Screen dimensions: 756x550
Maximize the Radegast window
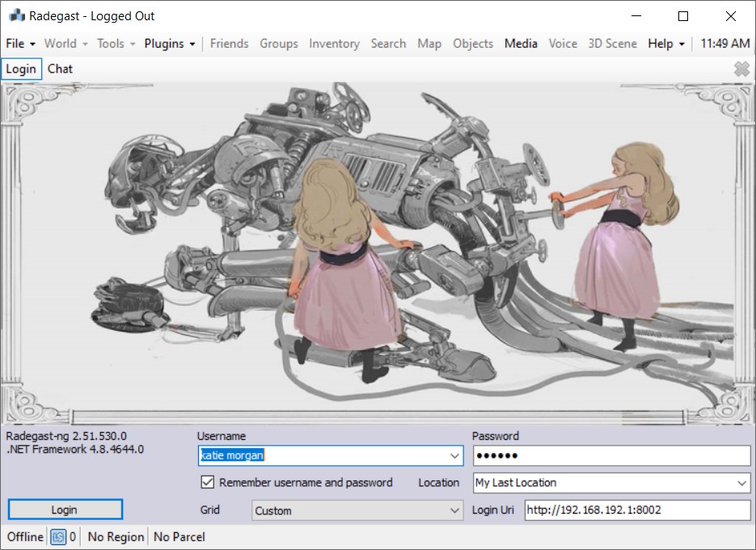coord(683,16)
